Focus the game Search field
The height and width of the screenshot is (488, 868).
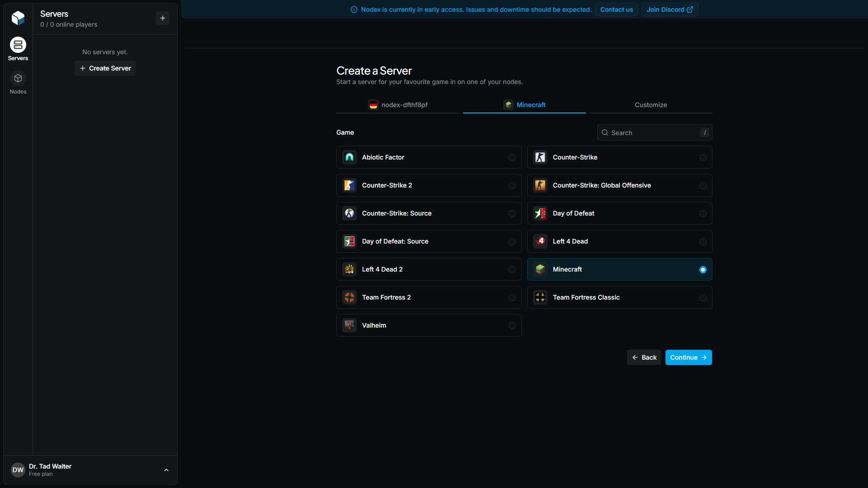[655, 132]
